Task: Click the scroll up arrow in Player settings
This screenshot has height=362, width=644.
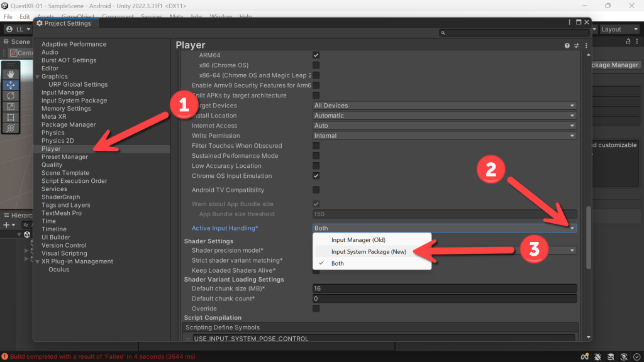Action: (589, 55)
